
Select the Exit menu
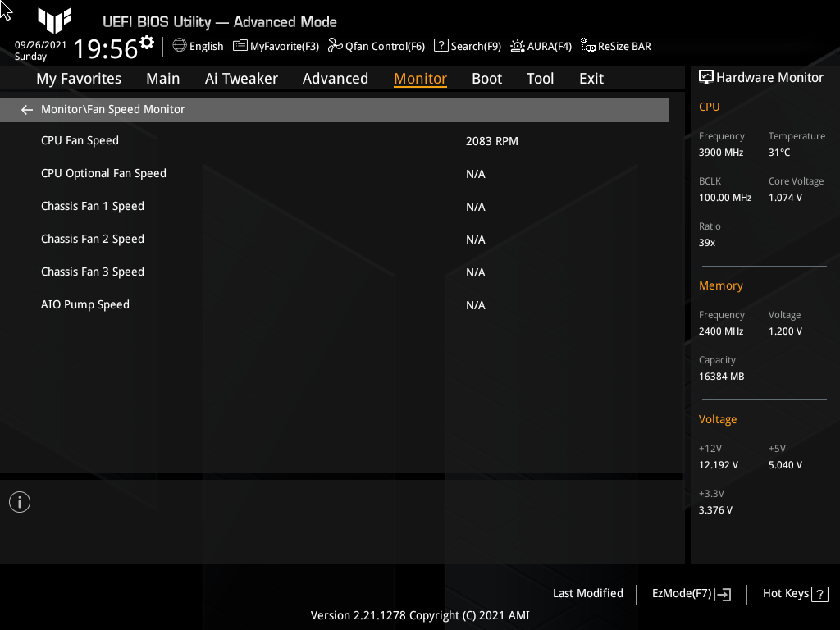pyautogui.click(x=591, y=78)
